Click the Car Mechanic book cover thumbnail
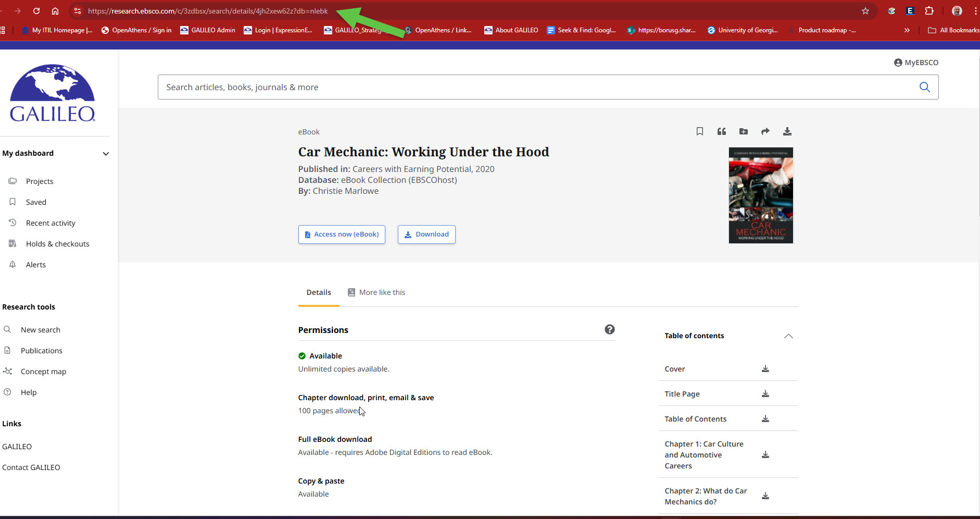The width and height of the screenshot is (980, 519). click(761, 195)
